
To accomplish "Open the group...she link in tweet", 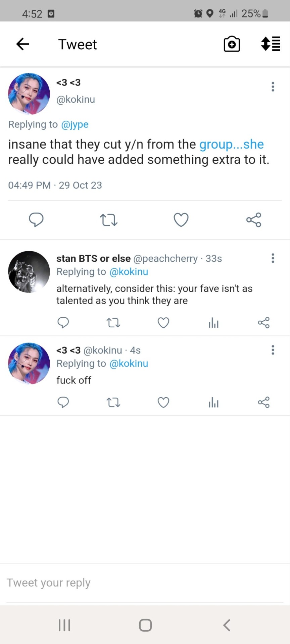I will pos(232,144).
